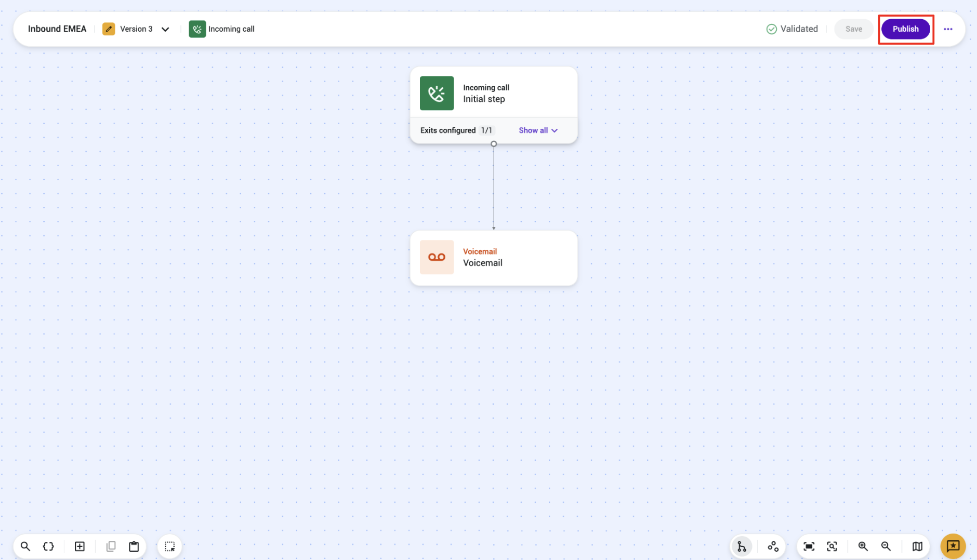
Task: Click the Inbound EMEA flow name
Action: tap(57, 29)
